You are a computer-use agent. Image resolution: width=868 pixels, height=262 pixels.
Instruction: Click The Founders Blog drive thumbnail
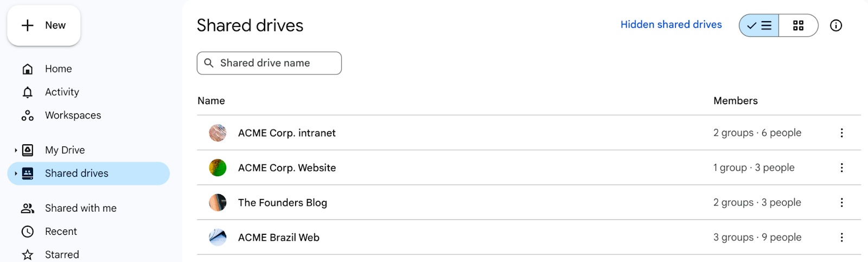click(218, 202)
